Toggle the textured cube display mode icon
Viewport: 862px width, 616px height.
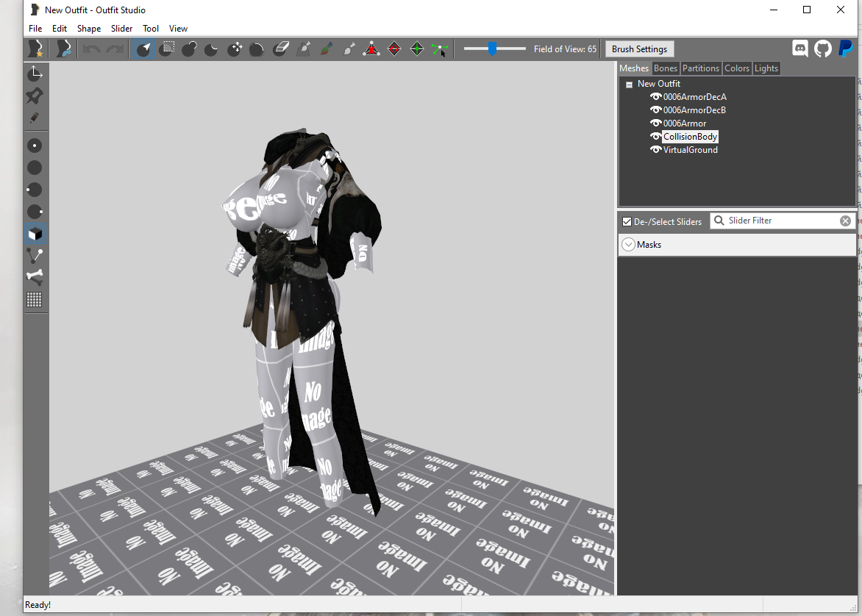35,234
